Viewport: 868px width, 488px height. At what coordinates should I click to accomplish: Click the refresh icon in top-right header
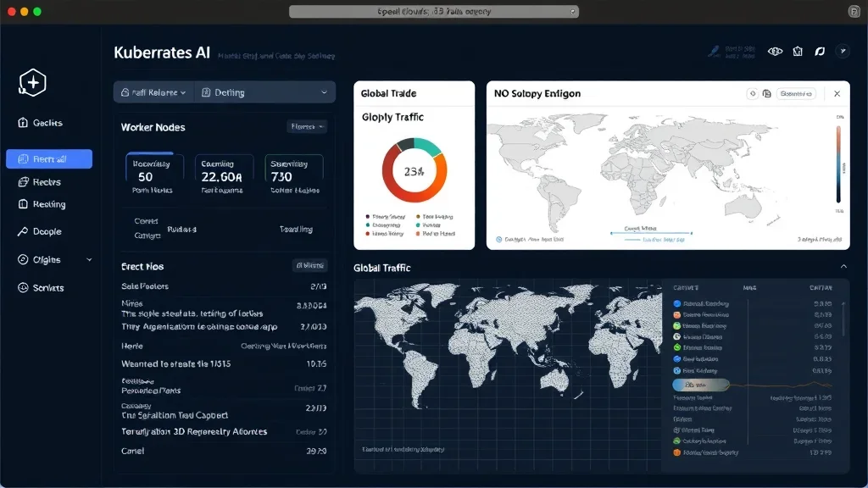coord(820,52)
